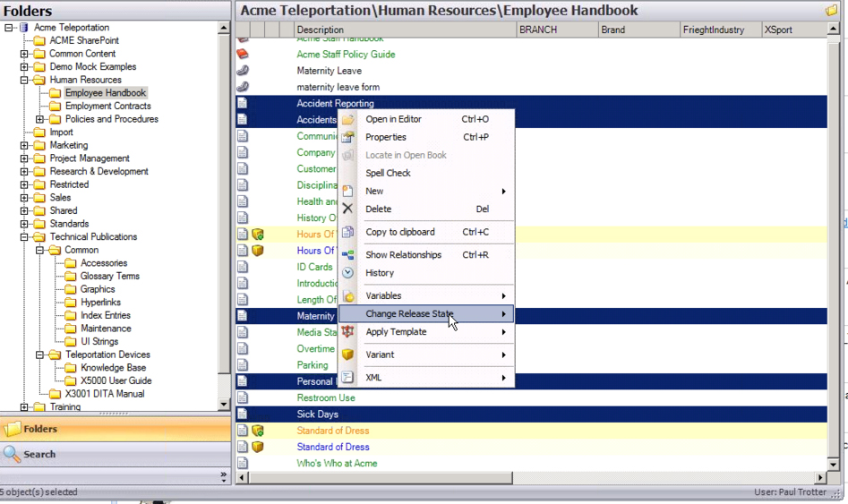Click the Open in Editor folder icon in context menu
The width and height of the screenshot is (848, 504).
(x=348, y=119)
